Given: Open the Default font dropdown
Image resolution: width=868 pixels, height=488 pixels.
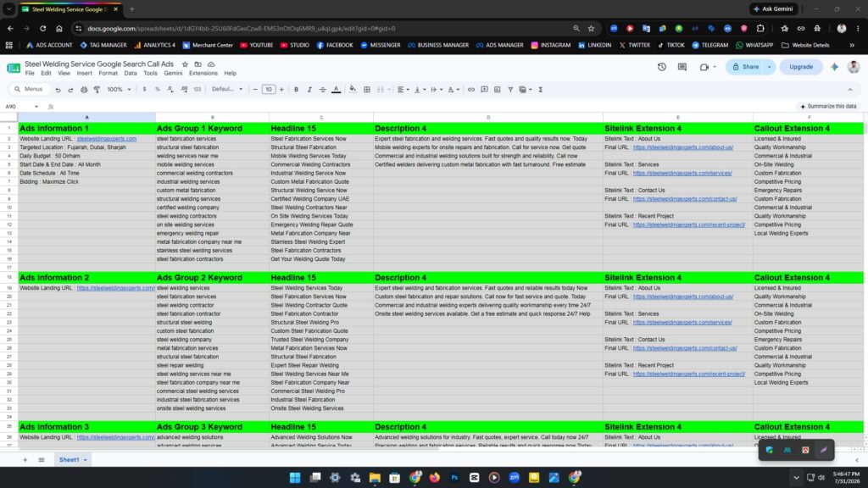Looking at the screenshot, I should (x=227, y=89).
